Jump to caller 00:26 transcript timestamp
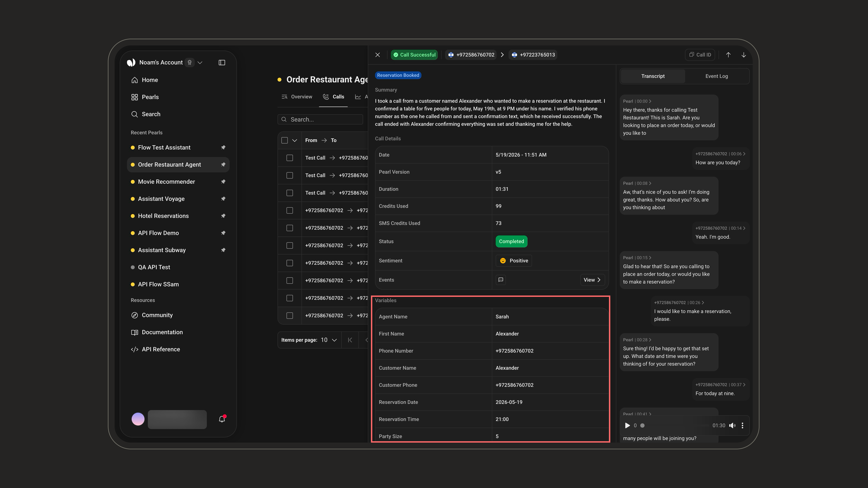Screen dimensions: 868x488 pyautogui.click(x=679, y=303)
